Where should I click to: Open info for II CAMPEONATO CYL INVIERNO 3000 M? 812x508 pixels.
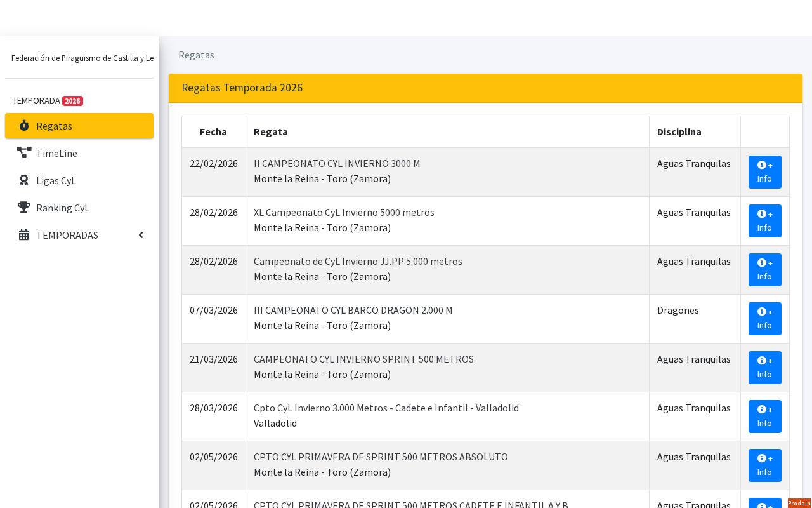(x=765, y=172)
